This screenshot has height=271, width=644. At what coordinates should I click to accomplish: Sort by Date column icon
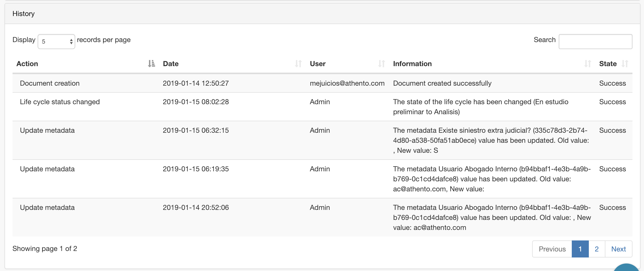[298, 64]
